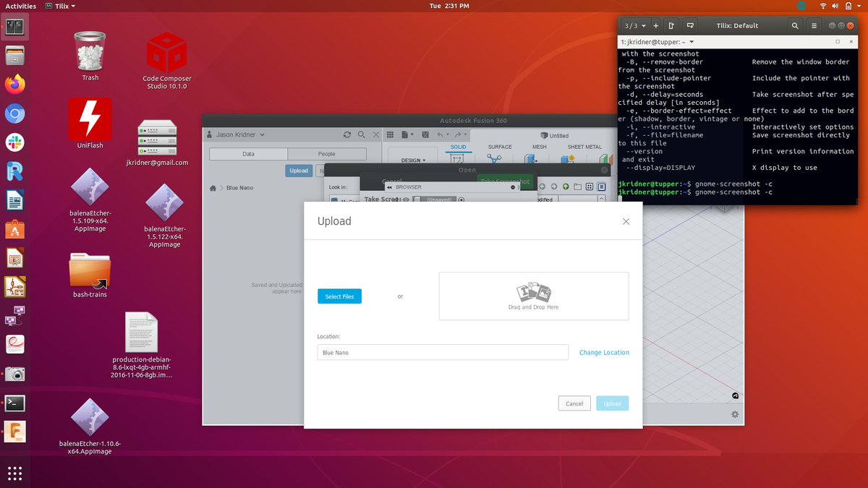This screenshot has height=488, width=868.
Task: Click the Drag and Drop Here area
Action: (x=534, y=296)
